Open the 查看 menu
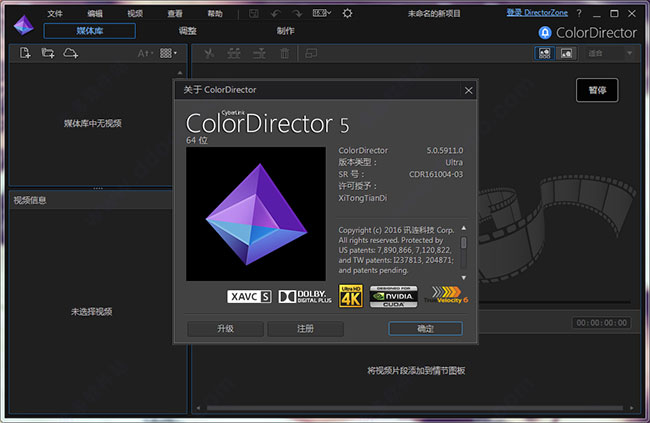The height and width of the screenshot is (423, 650). 175,14
